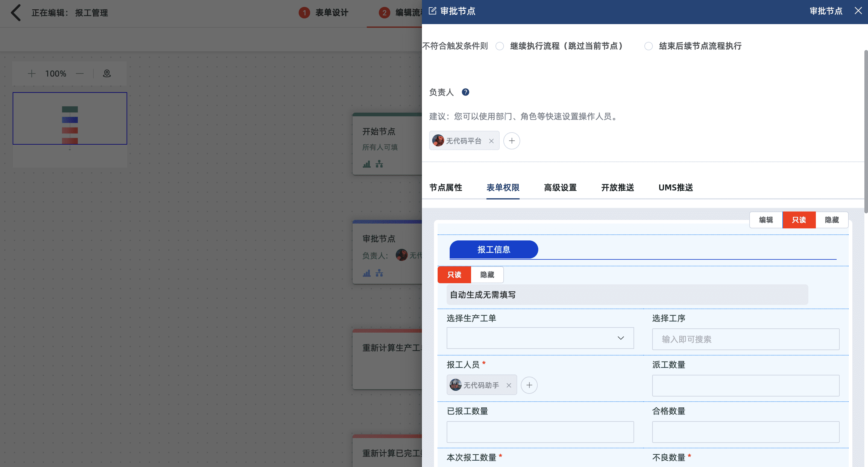This screenshot has height=467, width=868.
Task: Remove 无代码平台 from 负责人
Action: (491, 141)
